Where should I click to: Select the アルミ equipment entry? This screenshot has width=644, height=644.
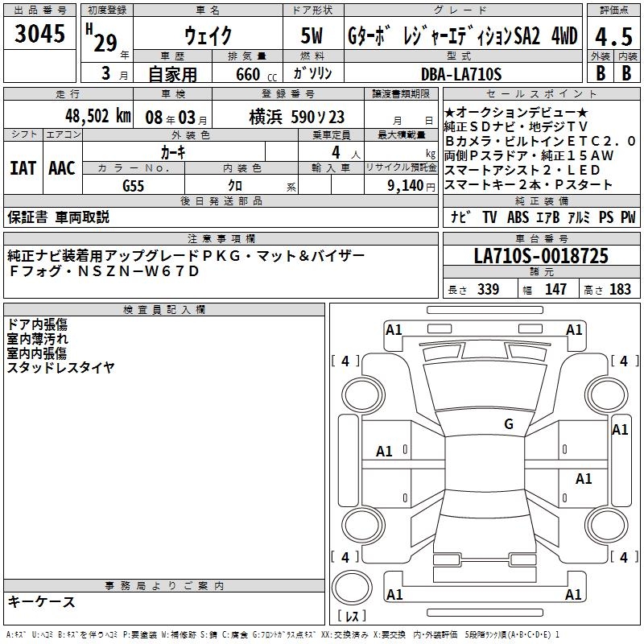click(579, 217)
